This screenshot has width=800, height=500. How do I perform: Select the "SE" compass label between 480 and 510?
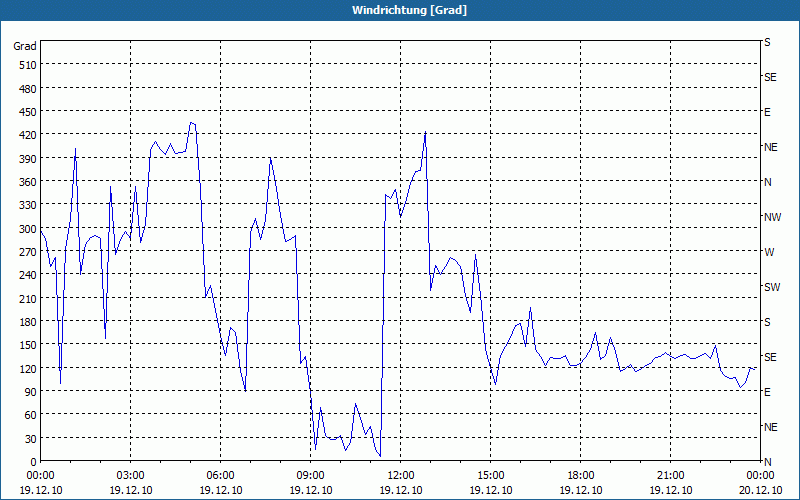tap(770, 78)
